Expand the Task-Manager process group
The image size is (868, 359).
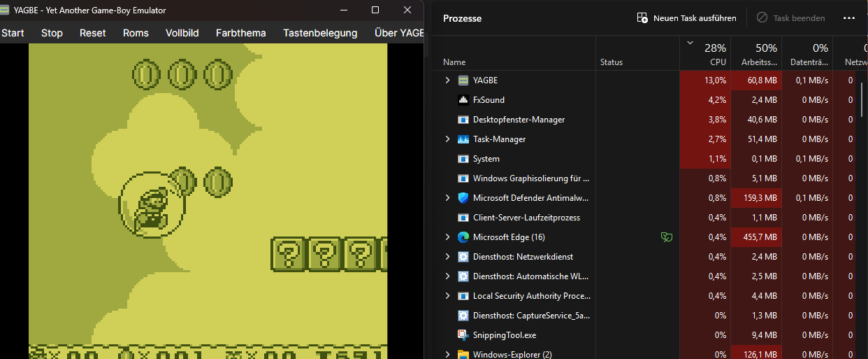coord(447,139)
